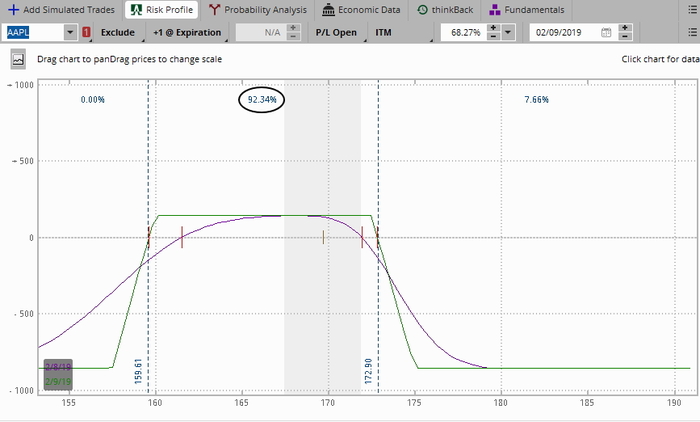Open the Fundamentals tab
The width and height of the screenshot is (700, 422).
pyautogui.click(x=527, y=9)
